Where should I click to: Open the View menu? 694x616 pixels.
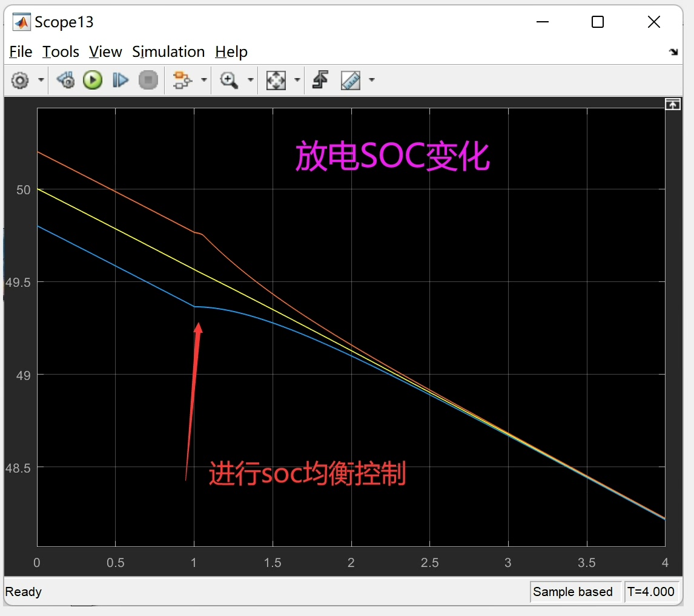(105, 52)
